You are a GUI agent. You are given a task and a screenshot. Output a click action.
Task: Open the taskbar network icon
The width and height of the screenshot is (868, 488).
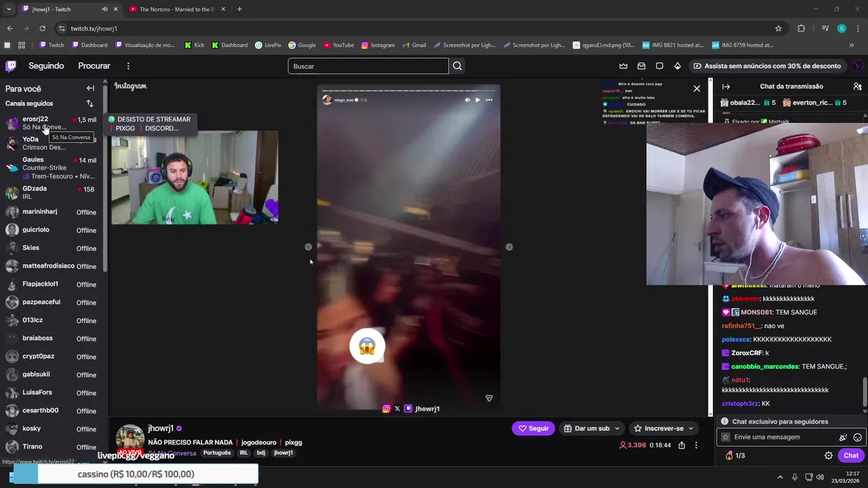(x=808, y=476)
